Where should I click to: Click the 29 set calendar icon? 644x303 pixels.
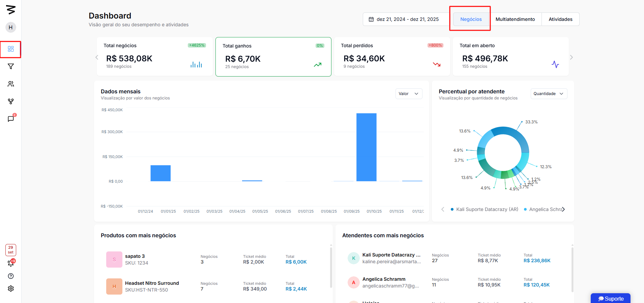pos(11,250)
